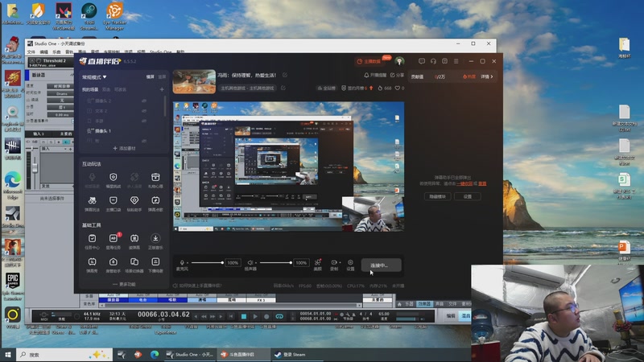
Task: Click the 连接中... button
Action: point(381,265)
